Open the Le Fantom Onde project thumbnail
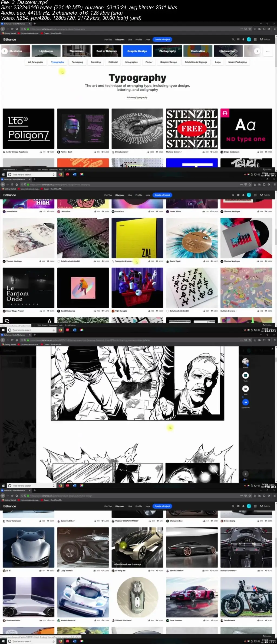This screenshot has width=277, height=644. (28, 288)
